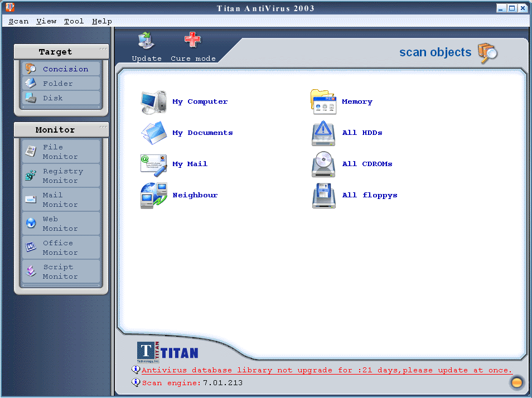Click the Titan logo at bottom

click(x=168, y=352)
